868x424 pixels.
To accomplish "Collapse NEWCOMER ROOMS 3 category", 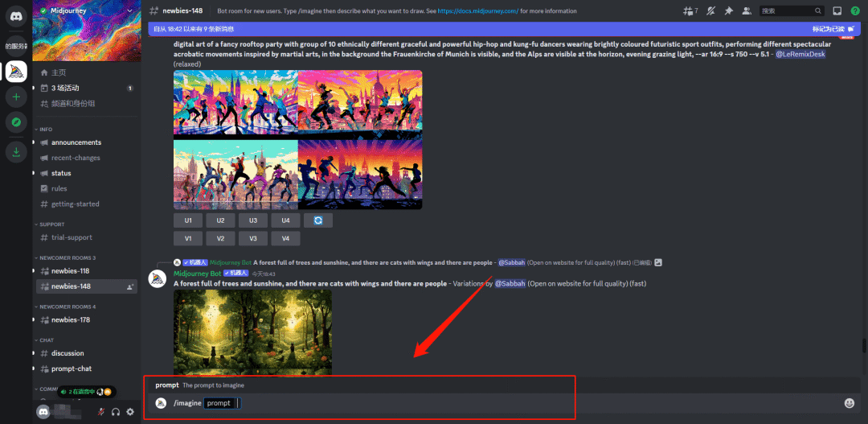I will (67, 257).
